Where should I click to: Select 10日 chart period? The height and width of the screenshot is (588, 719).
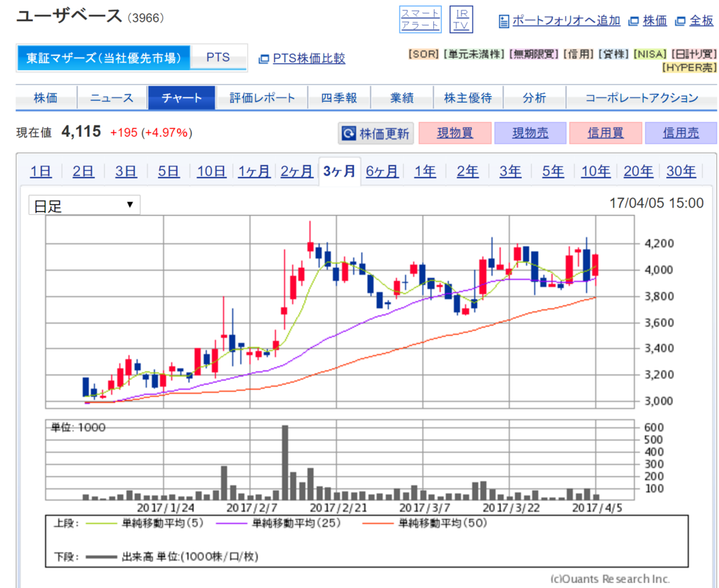click(x=211, y=171)
